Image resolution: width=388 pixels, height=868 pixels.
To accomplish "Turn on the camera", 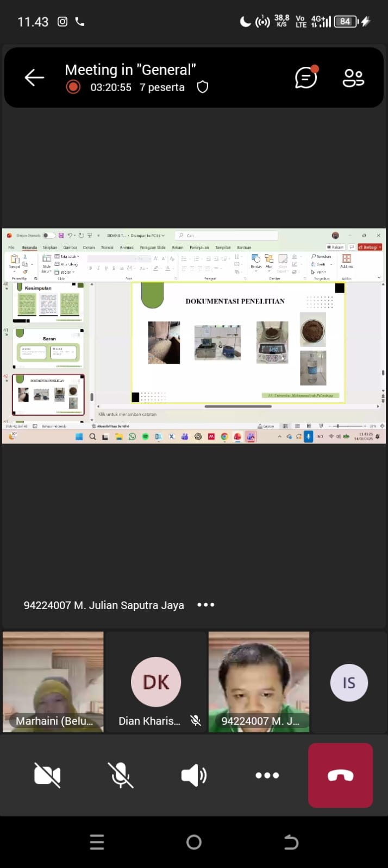I will [47, 775].
